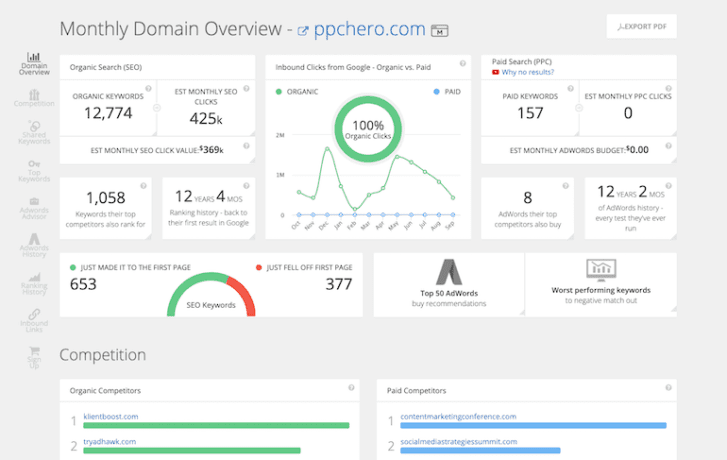Click the 100% Organic Clicks donut
The width and height of the screenshot is (727, 460).
[368, 129]
